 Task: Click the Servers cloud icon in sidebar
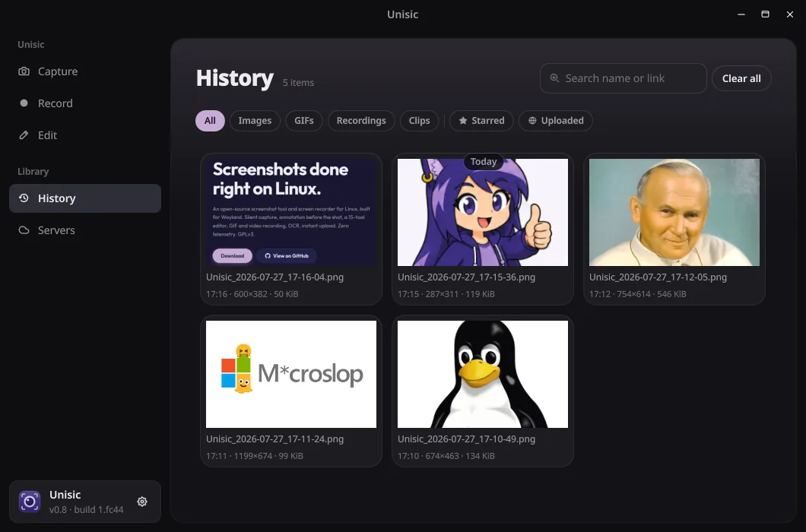24,230
